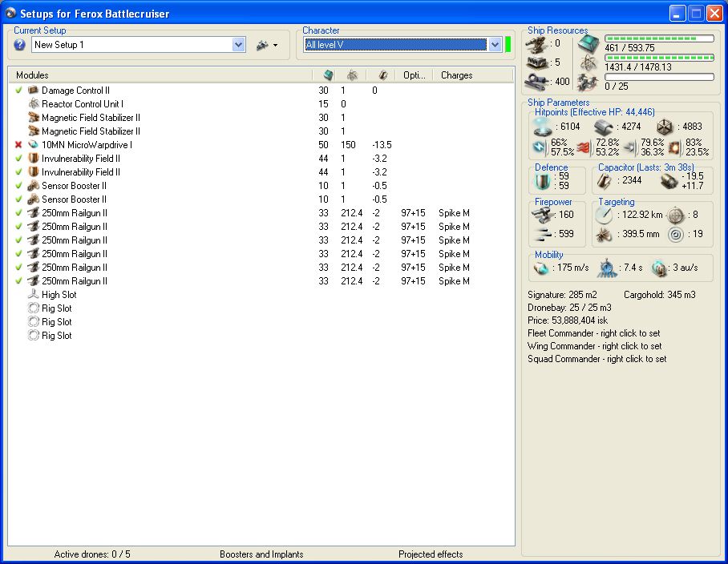Click Fleet Commander right click to set
728x564 pixels.
594,333
